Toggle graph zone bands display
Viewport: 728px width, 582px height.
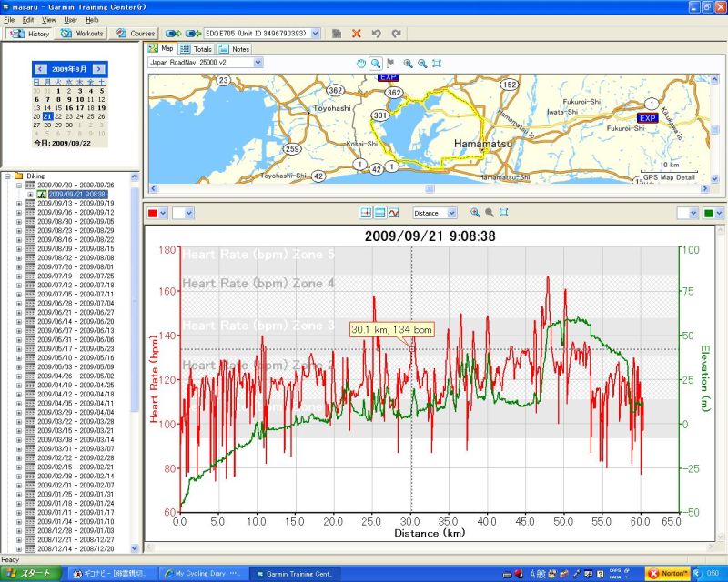(379, 213)
